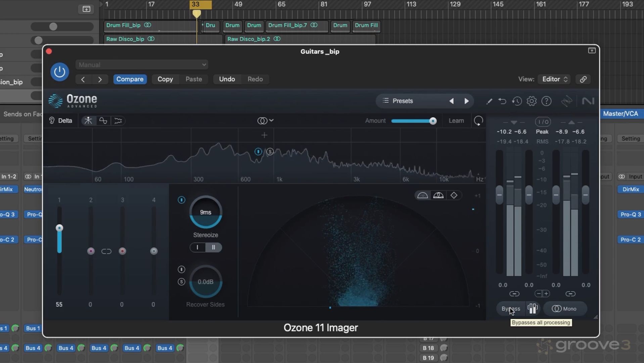Select Stereoize mode I
644x363 pixels.
pyautogui.click(x=197, y=247)
